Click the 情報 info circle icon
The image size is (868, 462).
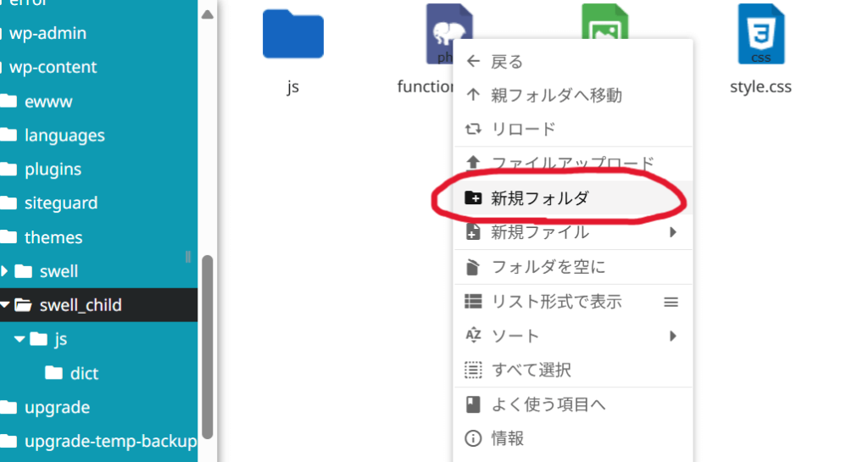pos(473,439)
